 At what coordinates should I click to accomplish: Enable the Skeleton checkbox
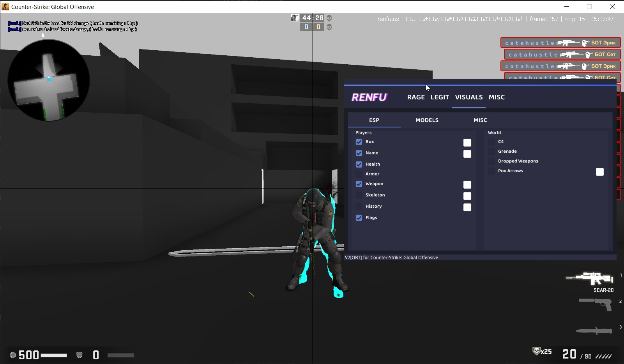[x=359, y=195]
